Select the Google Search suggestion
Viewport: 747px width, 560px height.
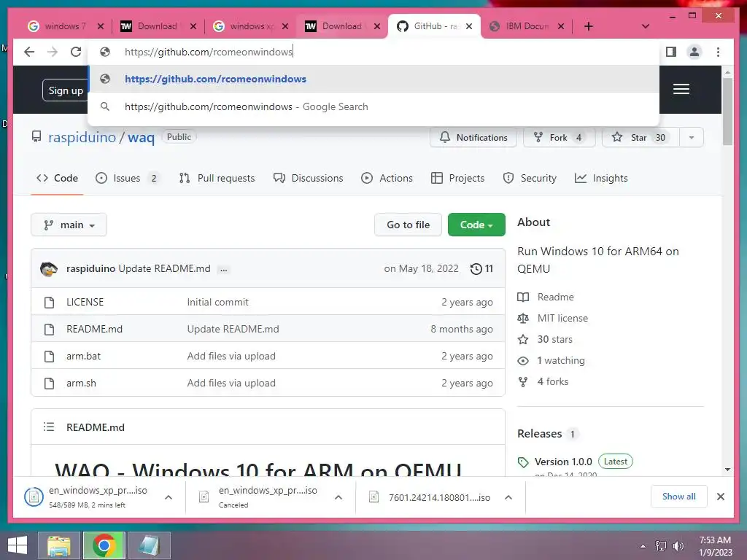click(x=374, y=106)
